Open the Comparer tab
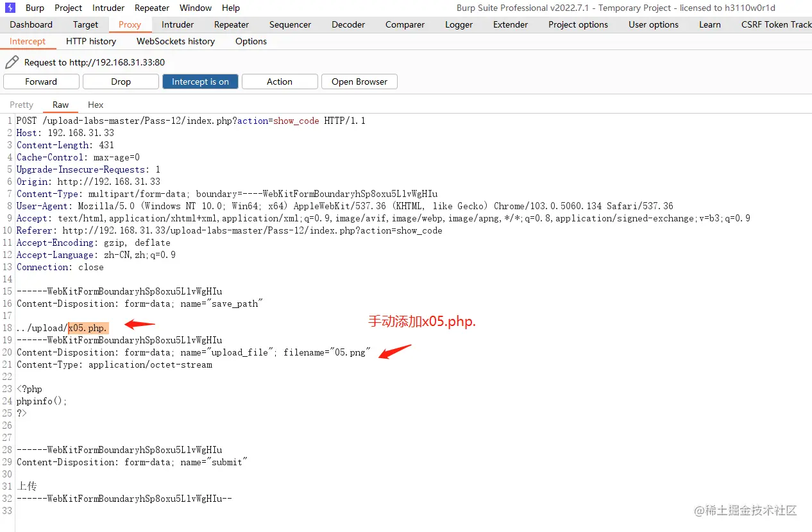The width and height of the screenshot is (812, 532). [x=405, y=24]
